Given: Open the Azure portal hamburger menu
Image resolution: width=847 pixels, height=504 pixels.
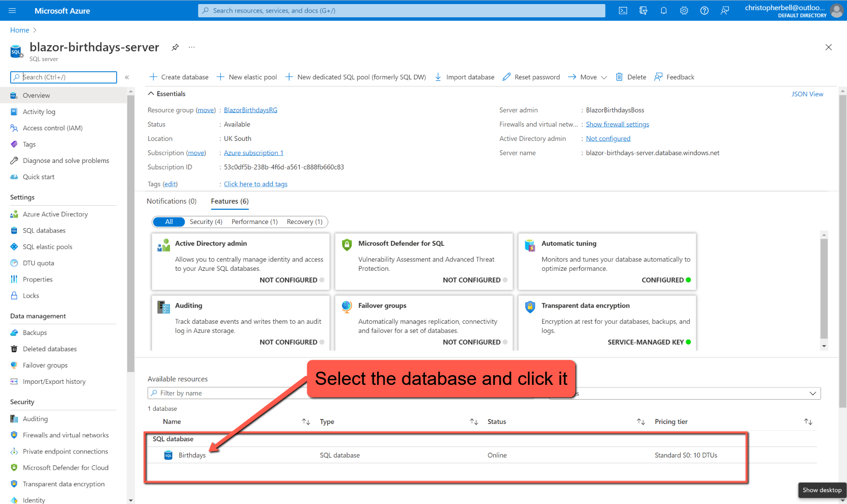Looking at the screenshot, I should [12, 10].
